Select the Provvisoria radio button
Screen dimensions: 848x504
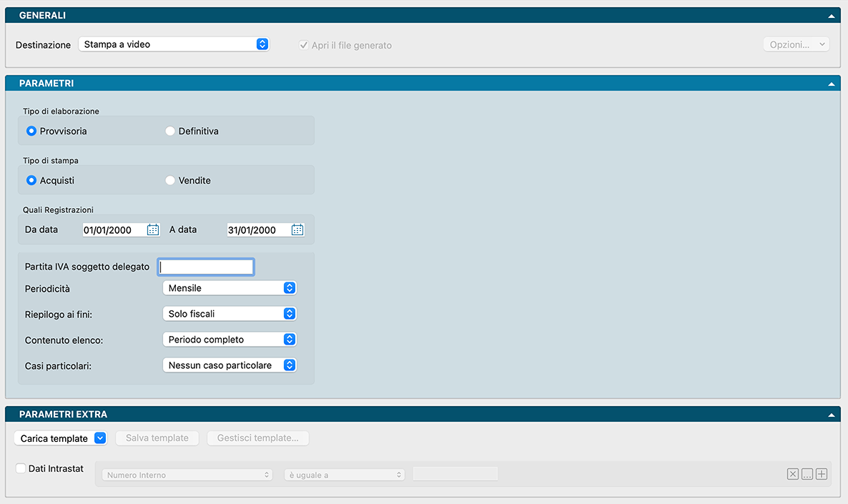[x=31, y=132]
